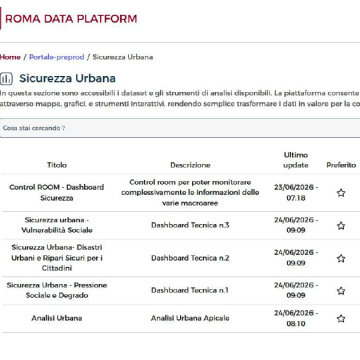
Task: Mark Vulnerabilità Sociale row as favorite
Action: tap(341, 226)
